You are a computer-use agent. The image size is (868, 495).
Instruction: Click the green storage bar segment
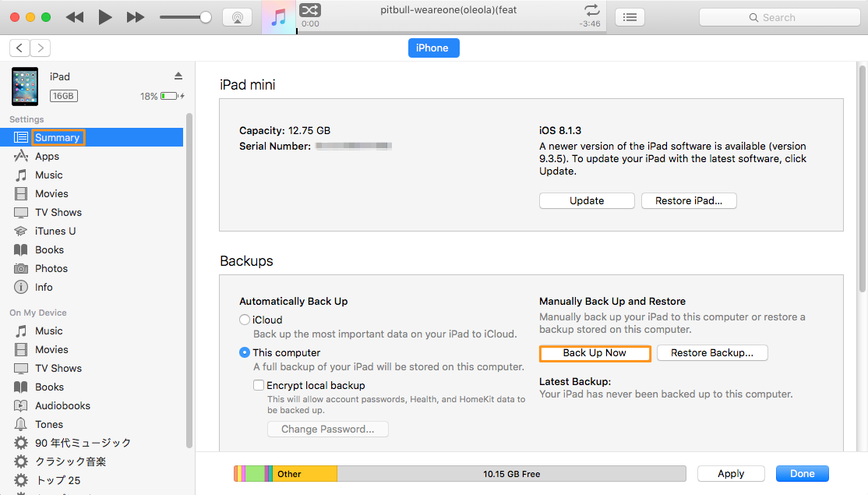pos(255,474)
